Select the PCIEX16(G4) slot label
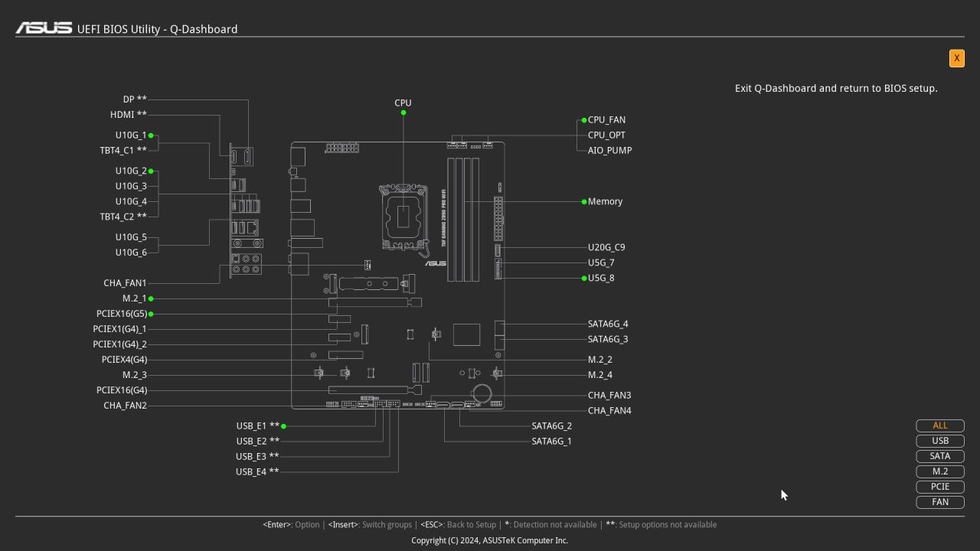 pyautogui.click(x=122, y=390)
